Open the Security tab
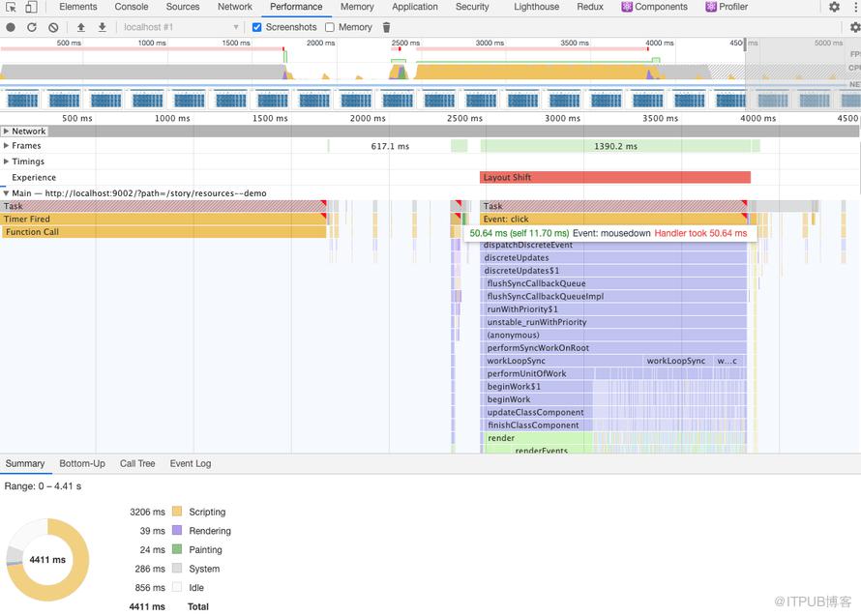Image resolution: width=861 pixels, height=616 pixels. click(x=472, y=7)
